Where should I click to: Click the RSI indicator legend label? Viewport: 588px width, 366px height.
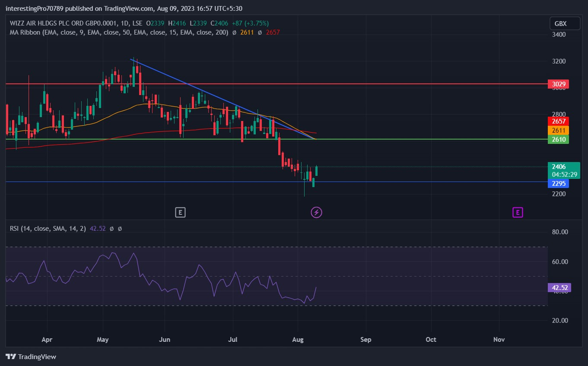(48, 229)
